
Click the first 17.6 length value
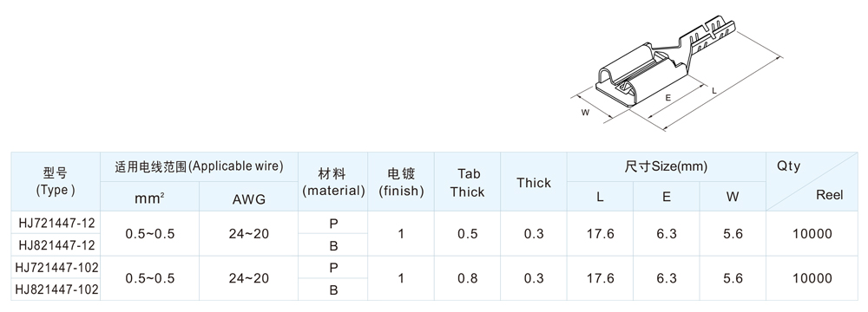tap(600, 234)
